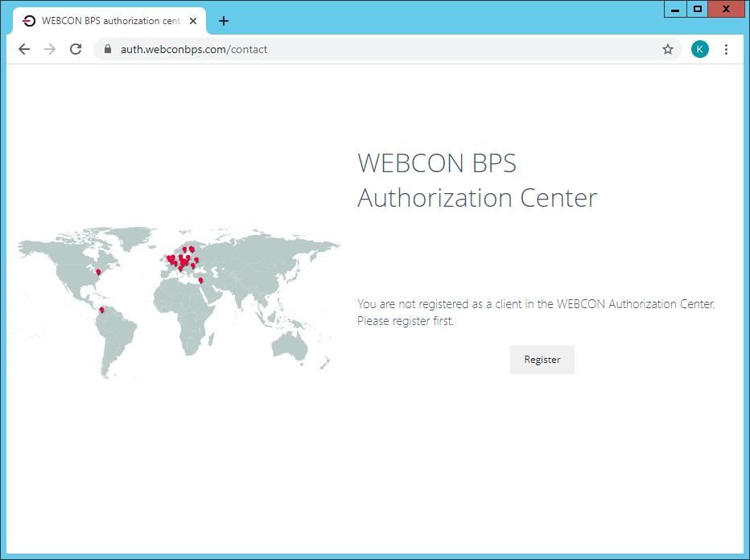
Task: Close the WEBCON BPS authorization center tab
Action: [x=193, y=21]
